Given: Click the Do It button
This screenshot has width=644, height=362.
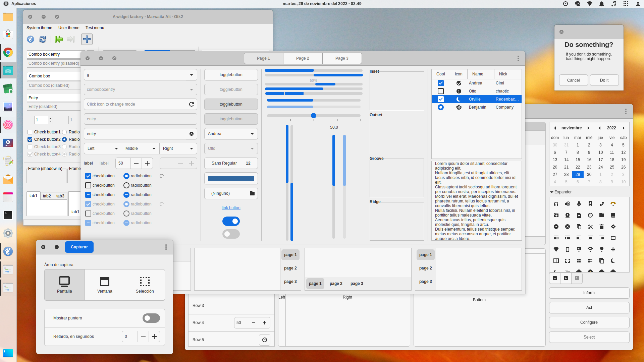Looking at the screenshot, I should [x=604, y=80].
